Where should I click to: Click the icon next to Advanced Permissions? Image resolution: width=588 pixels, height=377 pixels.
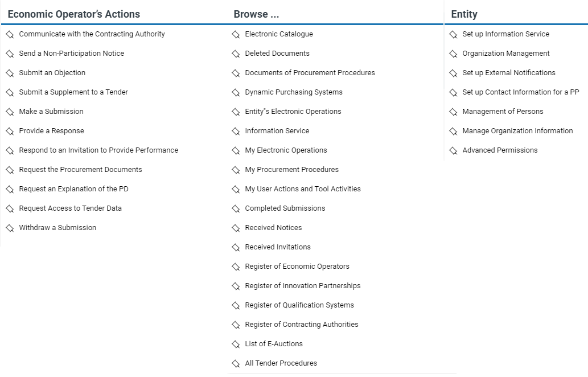point(453,151)
